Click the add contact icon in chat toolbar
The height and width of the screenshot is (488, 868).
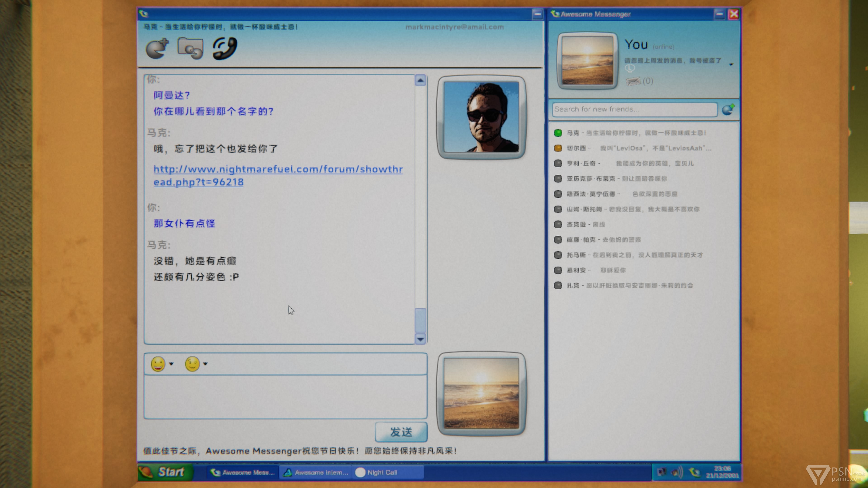(157, 49)
